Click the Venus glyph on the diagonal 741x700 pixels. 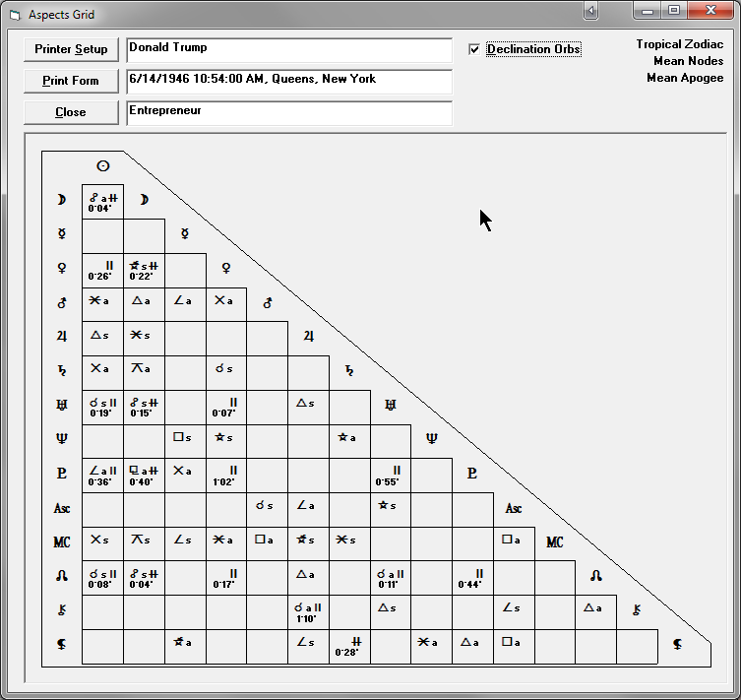(x=225, y=268)
